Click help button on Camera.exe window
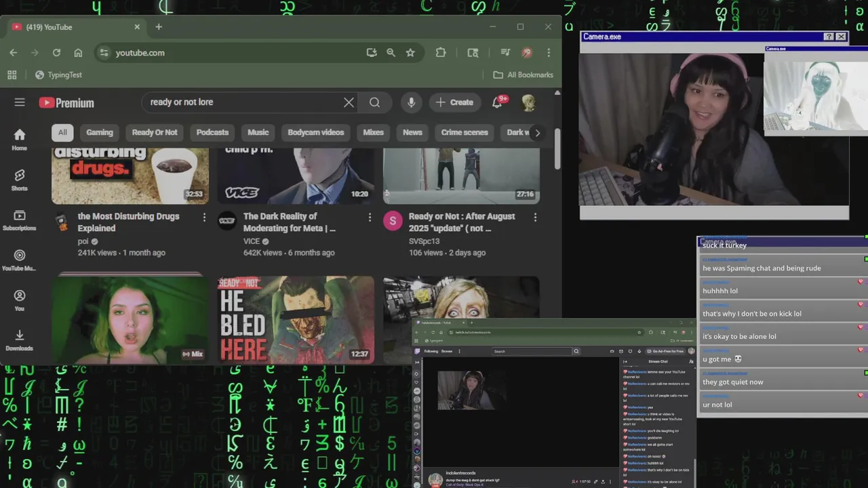868x488 pixels. (829, 37)
